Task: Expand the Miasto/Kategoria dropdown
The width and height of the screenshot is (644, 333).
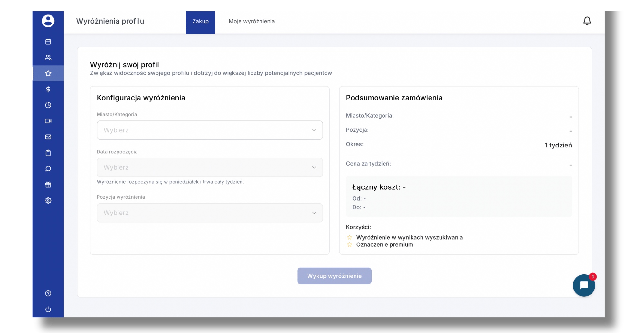Action: 210,130
